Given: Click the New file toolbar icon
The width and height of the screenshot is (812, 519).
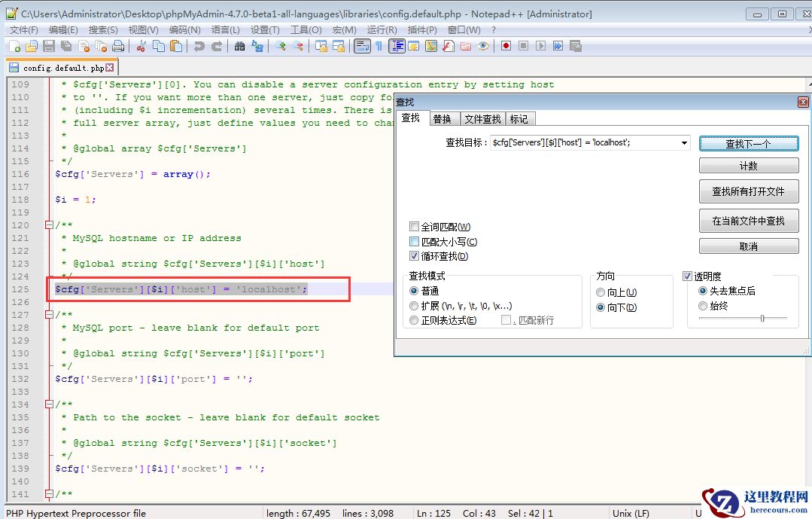Looking at the screenshot, I should pos(14,46).
